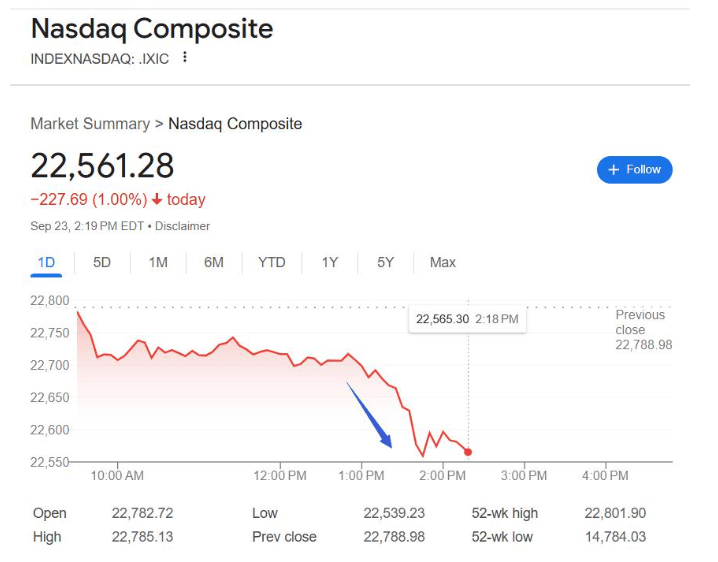
Task: Click the chart low point near 2:00 PM
Action: coord(423,456)
